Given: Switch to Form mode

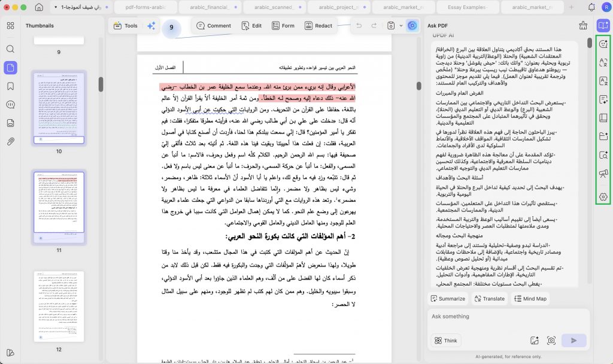Looking at the screenshot, I should point(283,26).
